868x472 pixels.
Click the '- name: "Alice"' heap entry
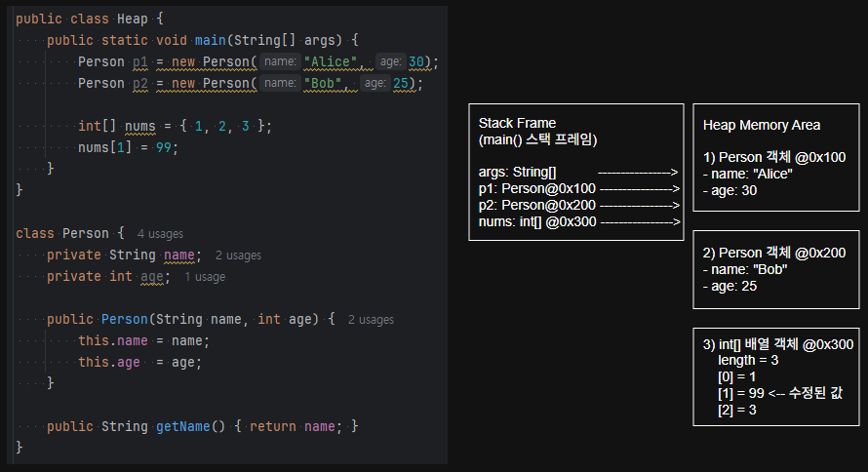(748, 174)
